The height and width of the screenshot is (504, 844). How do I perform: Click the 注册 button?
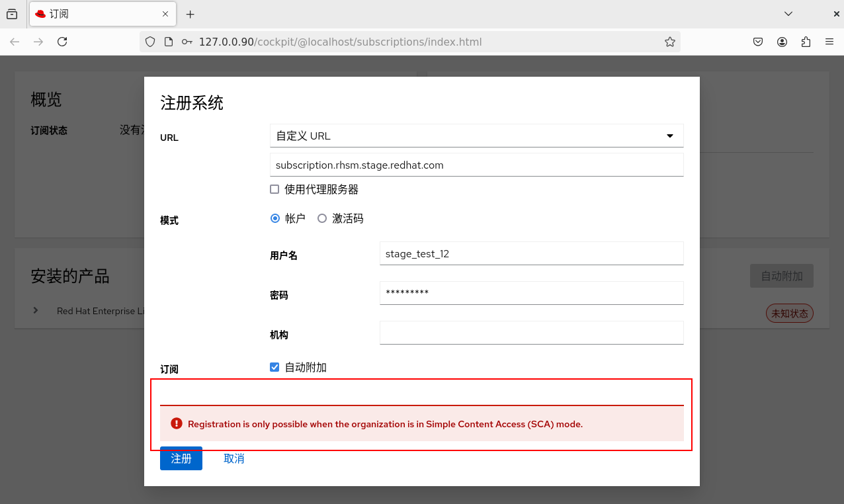click(181, 458)
